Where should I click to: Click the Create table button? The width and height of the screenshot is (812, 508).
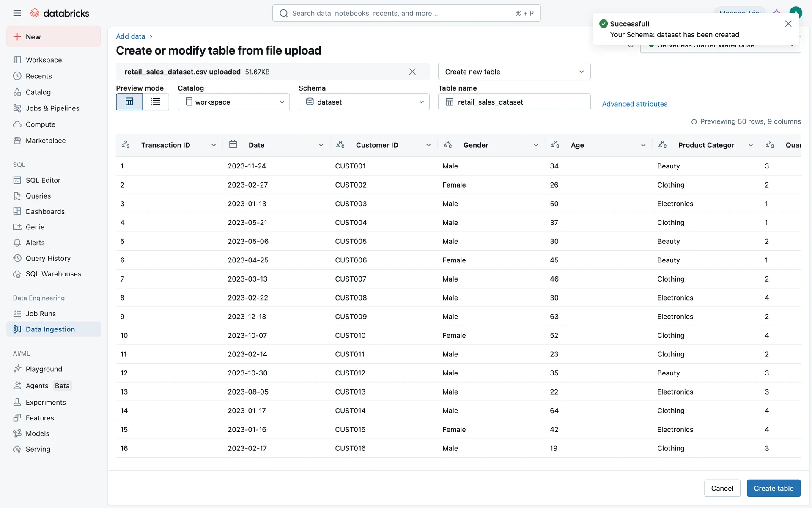[773, 488]
